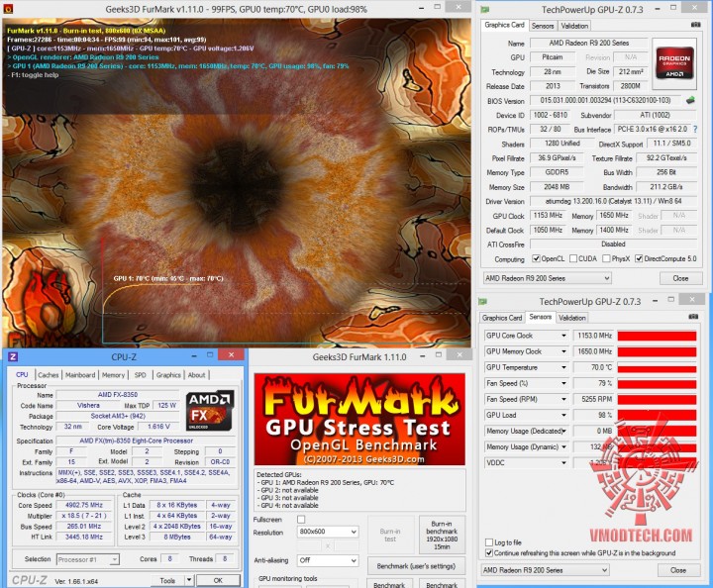
Task: Open the CPU-Z Caches tab
Action: [x=49, y=375]
